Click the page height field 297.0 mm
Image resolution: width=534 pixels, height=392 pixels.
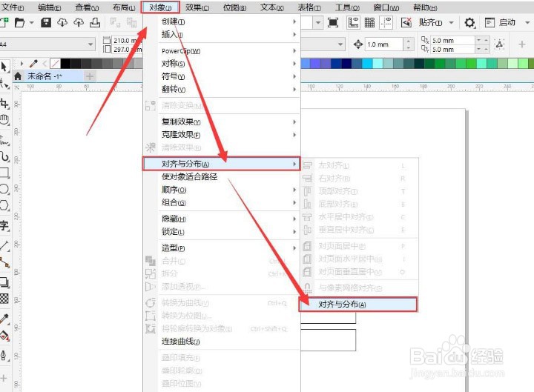point(128,50)
